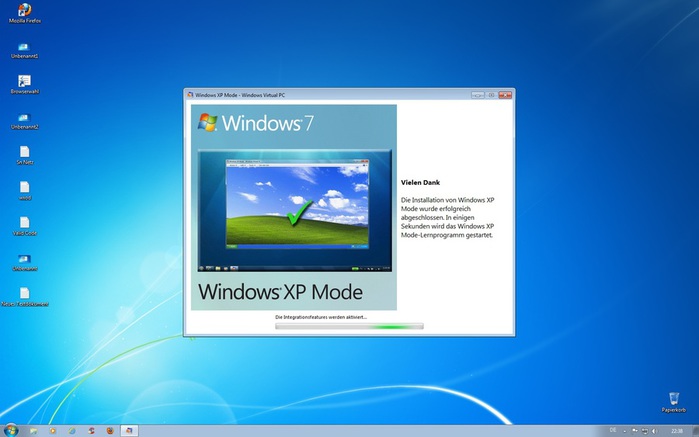Click the Windows XP Mode title bar text
This screenshot has width=699, height=437.
[x=240, y=95]
